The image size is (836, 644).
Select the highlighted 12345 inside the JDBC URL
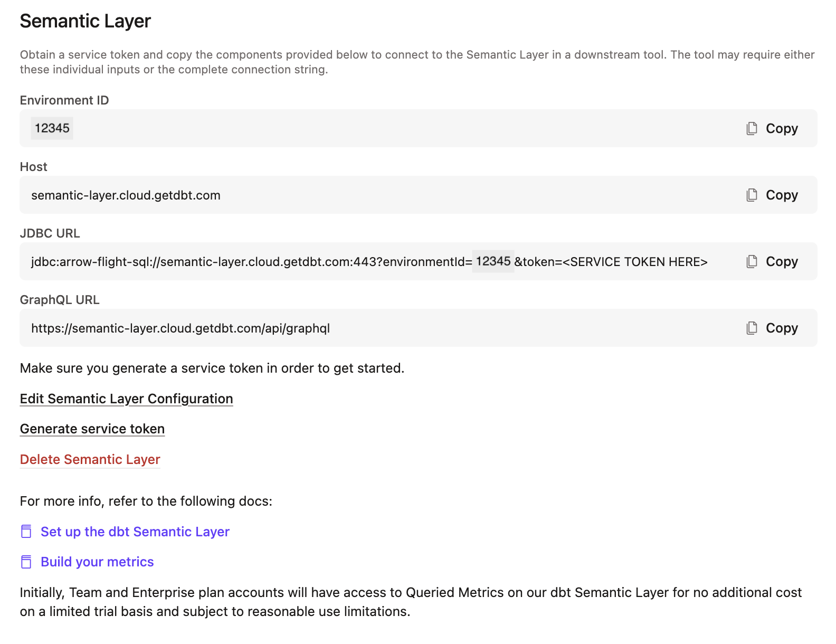(494, 261)
